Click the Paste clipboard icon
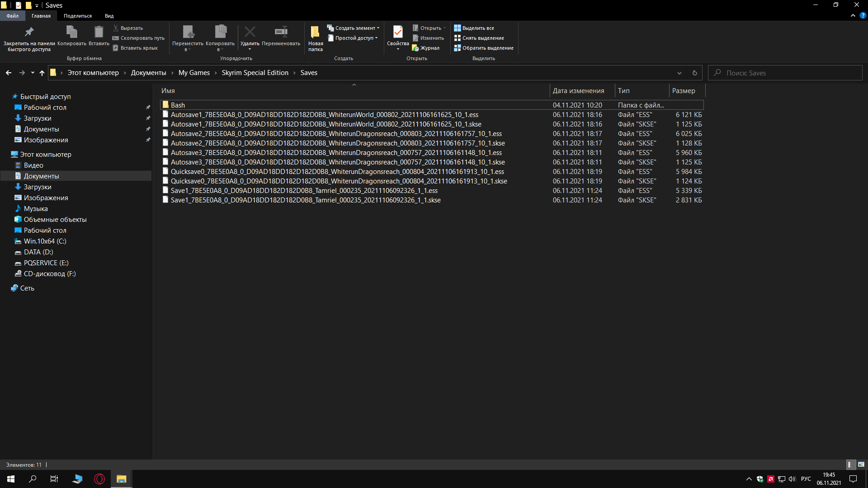 pyautogui.click(x=99, y=32)
